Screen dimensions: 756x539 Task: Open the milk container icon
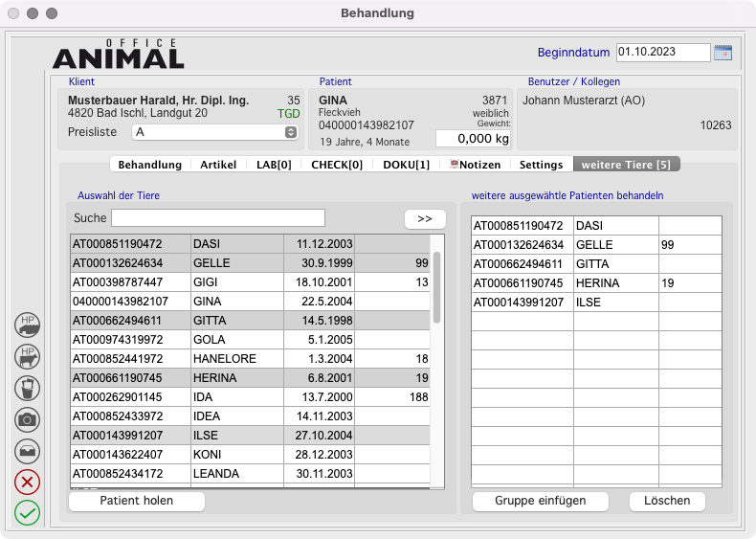28,388
